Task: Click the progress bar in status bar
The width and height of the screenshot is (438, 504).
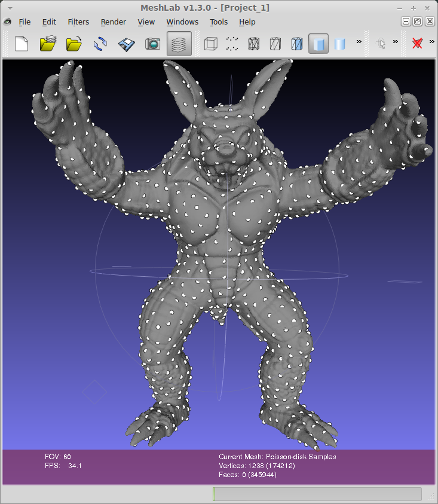Action: click(x=317, y=494)
